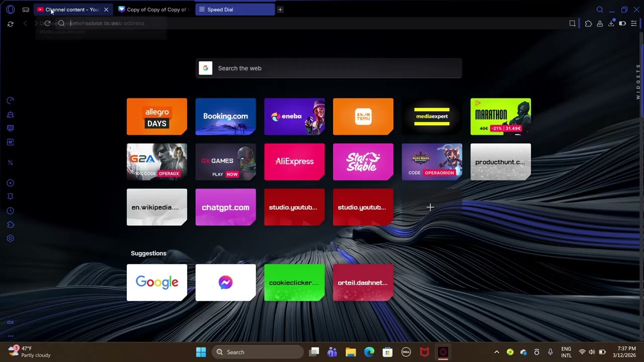
Task: Go back with the back arrow
Action: click(x=25, y=23)
